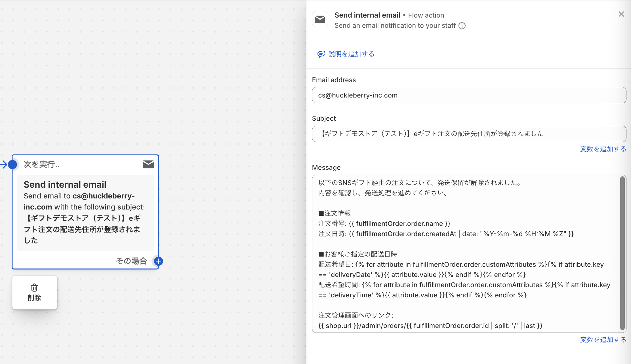Click 変数を追加する under the Subject field
The image size is (631, 364).
coord(603,149)
